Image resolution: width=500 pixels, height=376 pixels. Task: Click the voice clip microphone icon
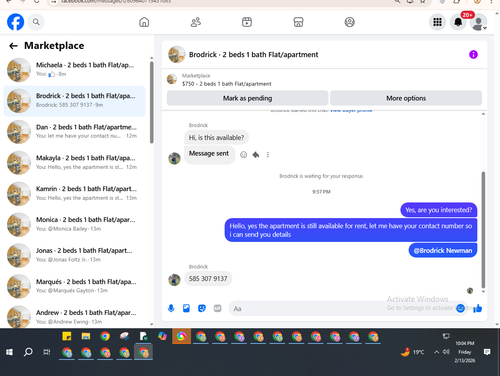171,308
